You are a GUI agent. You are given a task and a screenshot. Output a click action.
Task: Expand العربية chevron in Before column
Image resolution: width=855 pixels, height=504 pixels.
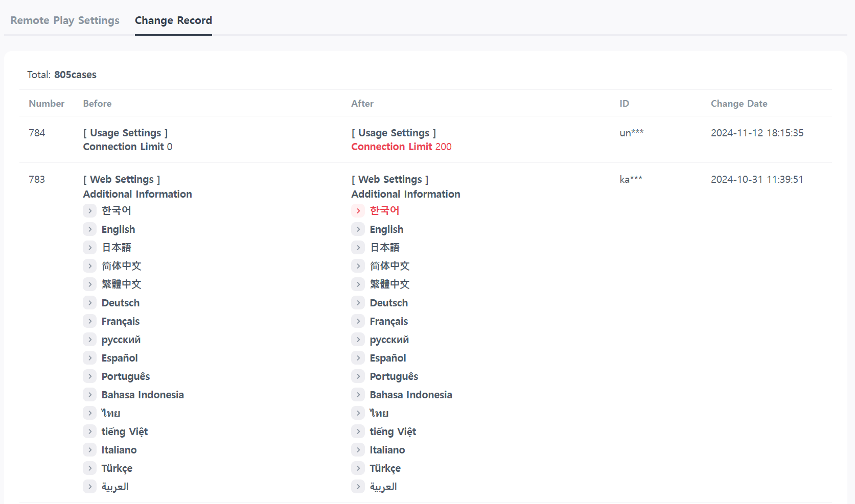(90, 487)
